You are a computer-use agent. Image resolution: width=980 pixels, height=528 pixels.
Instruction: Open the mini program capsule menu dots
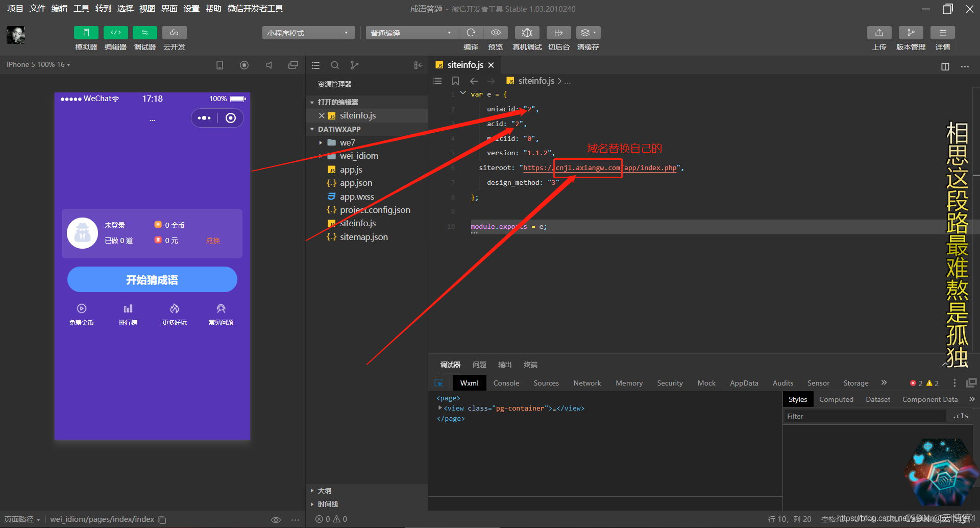204,118
